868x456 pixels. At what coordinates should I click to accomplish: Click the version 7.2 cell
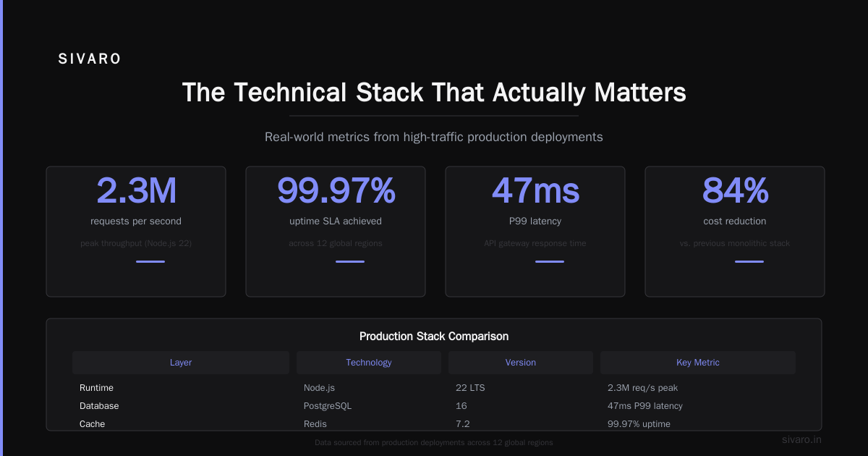463,424
